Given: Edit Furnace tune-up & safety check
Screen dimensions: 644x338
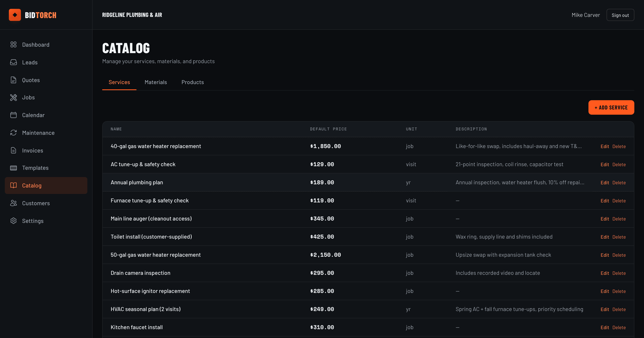Looking at the screenshot, I should (605, 201).
